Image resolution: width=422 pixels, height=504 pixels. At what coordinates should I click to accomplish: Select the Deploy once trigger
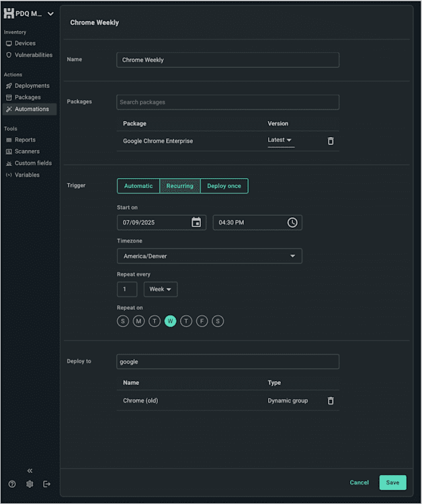pyautogui.click(x=224, y=185)
